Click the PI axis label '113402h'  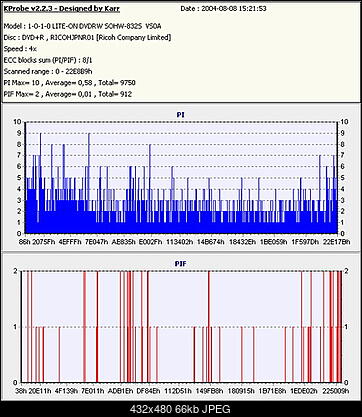[x=180, y=242]
